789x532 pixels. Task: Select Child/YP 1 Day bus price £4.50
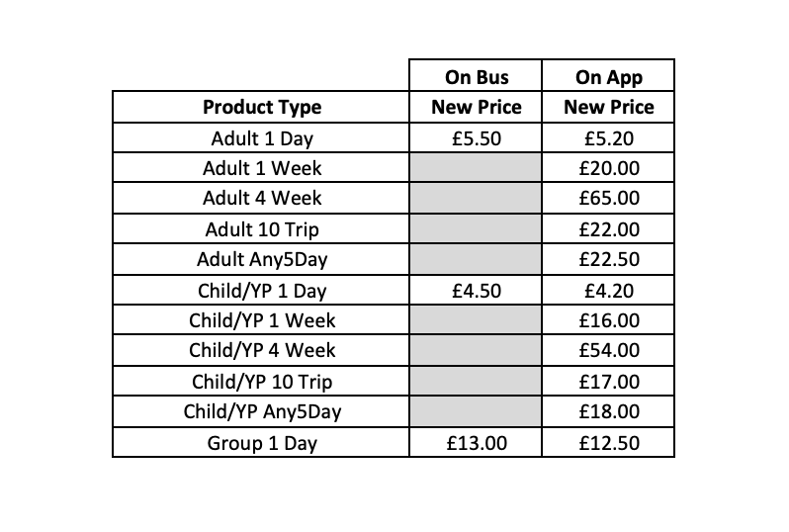(x=477, y=291)
